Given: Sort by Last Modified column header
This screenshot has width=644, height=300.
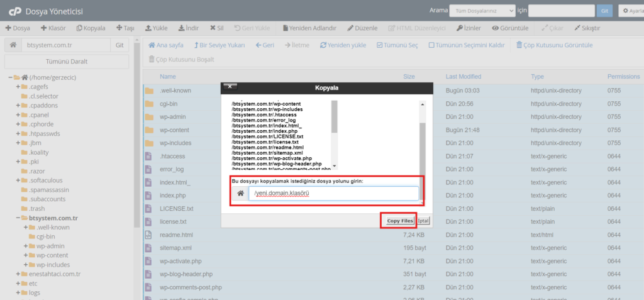Looking at the screenshot, I should pos(464,77).
